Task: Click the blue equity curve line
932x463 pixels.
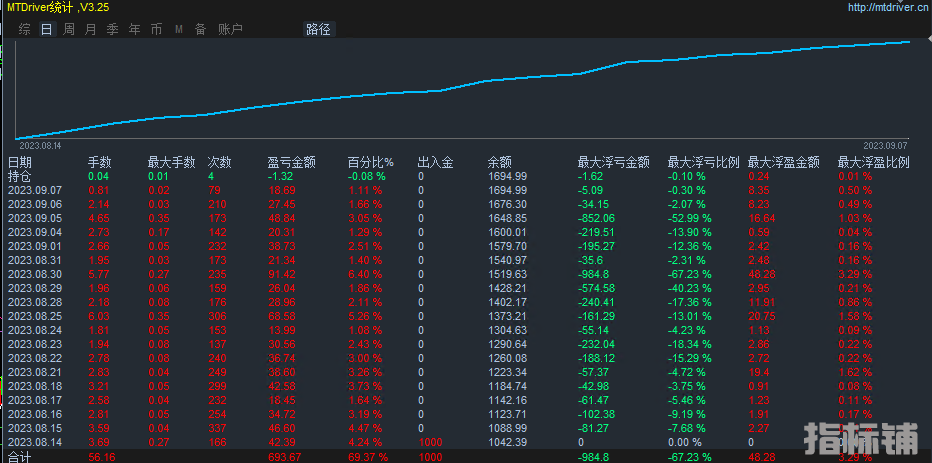Action: 464,87
